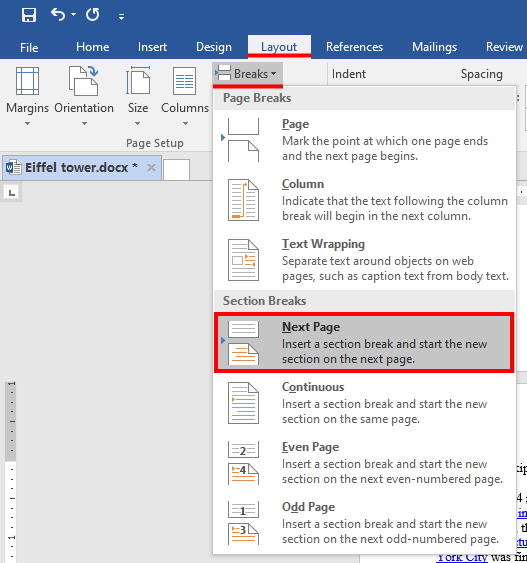Click the Word document icon on file tab
Screen dimensions: 527x563
pos(13,167)
